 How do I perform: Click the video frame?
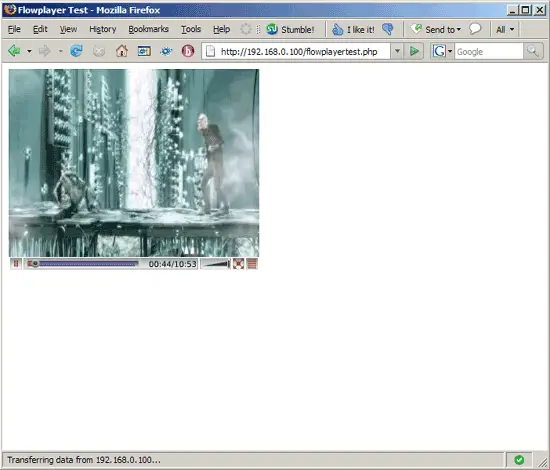[134, 163]
